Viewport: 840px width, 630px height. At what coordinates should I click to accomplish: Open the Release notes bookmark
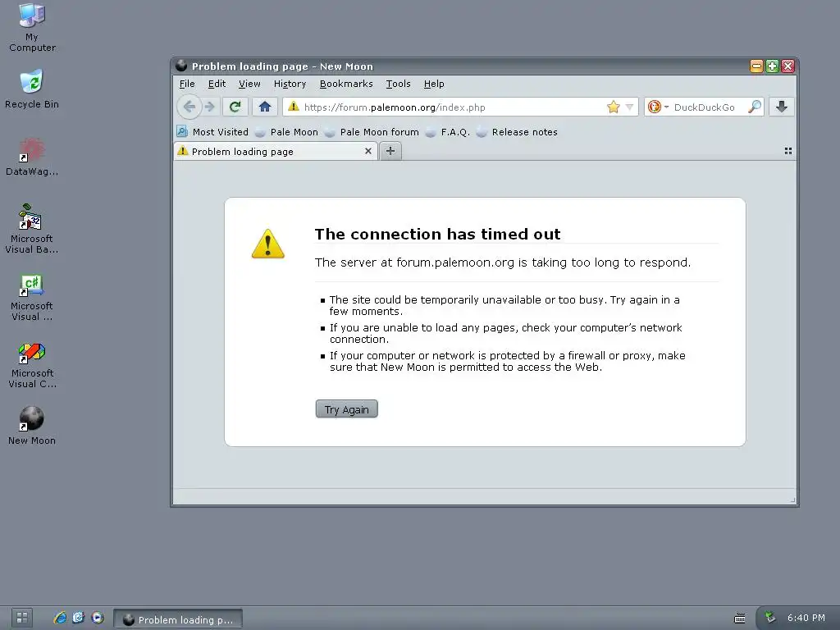tap(518, 132)
